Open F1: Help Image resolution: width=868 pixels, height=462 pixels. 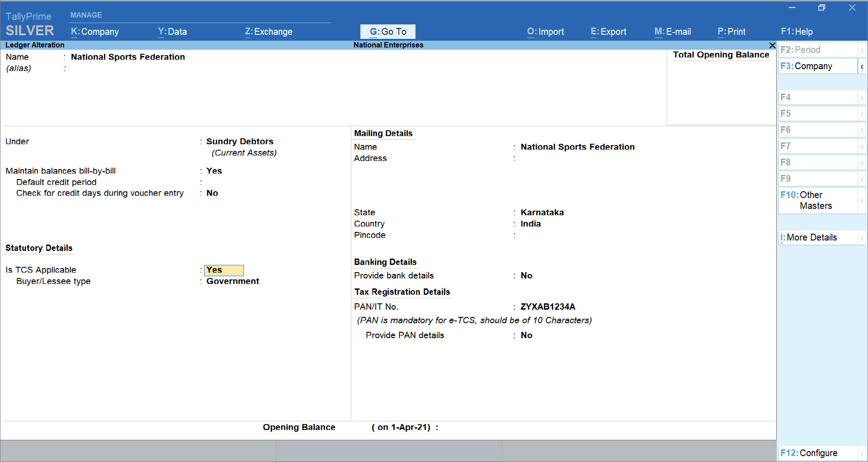pos(797,32)
